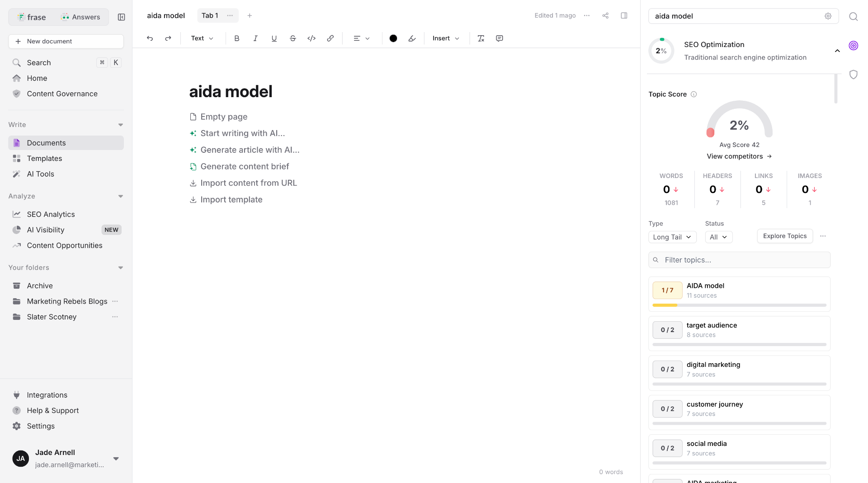This screenshot has height=483, width=868.
Task: Open document more options ellipsis
Action: pos(587,15)
